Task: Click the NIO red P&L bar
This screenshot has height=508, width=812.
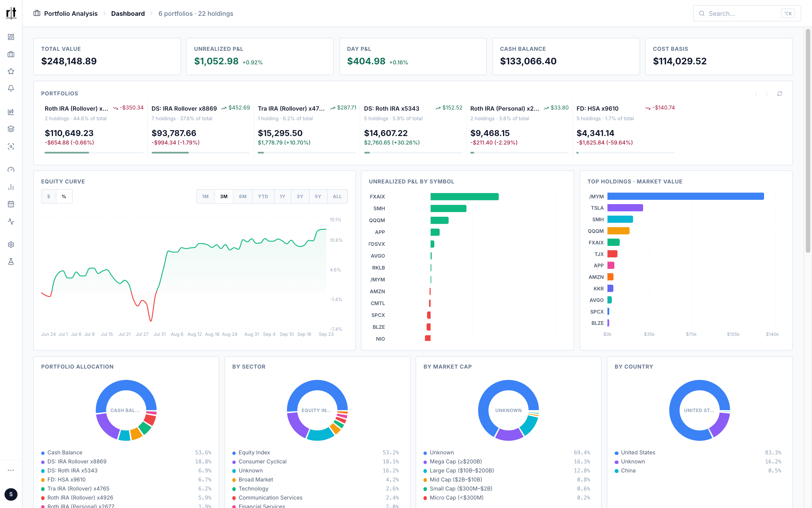Action: 427,338
